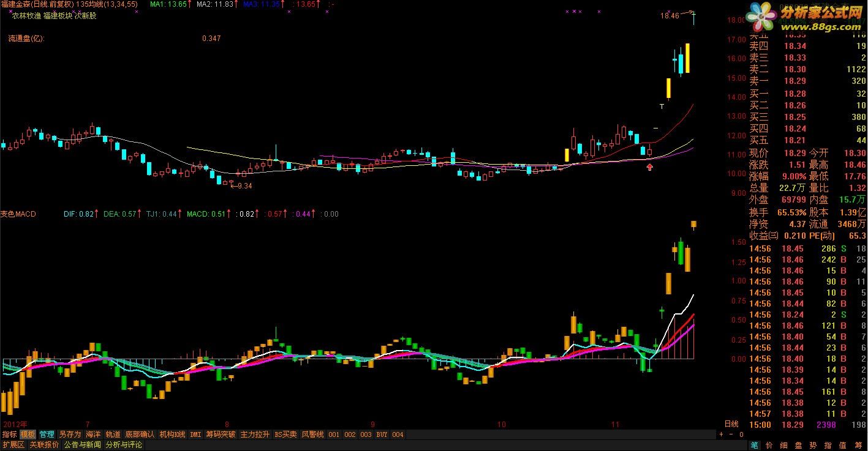Switch side panel to 细 tab
Image resolution: width=868 pixels, height=451 pixels.
tap(784, 445)
